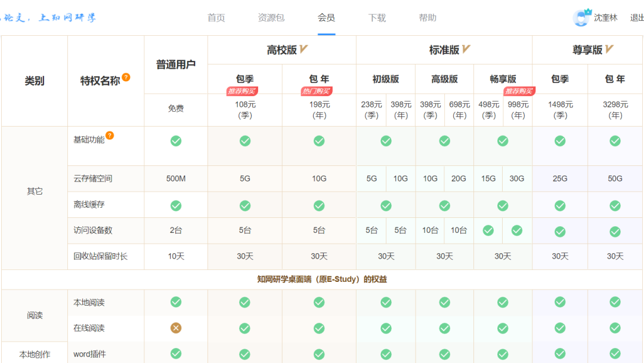This screenshot has width=644, height=363.
Task: Click the 离线缓存 checkmark for 尊享版 包季
Action: point(560,205)
